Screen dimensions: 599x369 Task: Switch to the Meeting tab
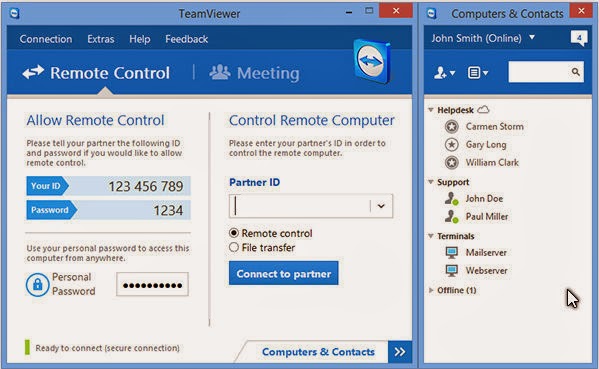(x=254, y=73)
